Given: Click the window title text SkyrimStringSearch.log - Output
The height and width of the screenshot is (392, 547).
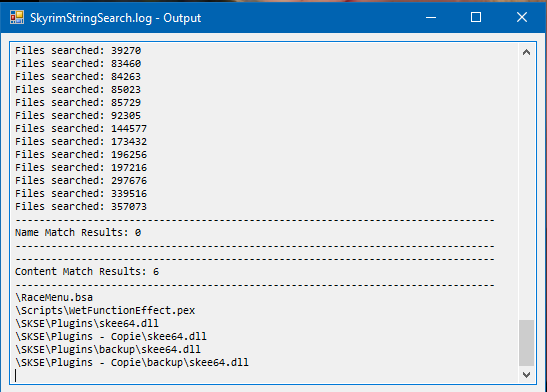Looking at the screenshot, I should 115,18.
